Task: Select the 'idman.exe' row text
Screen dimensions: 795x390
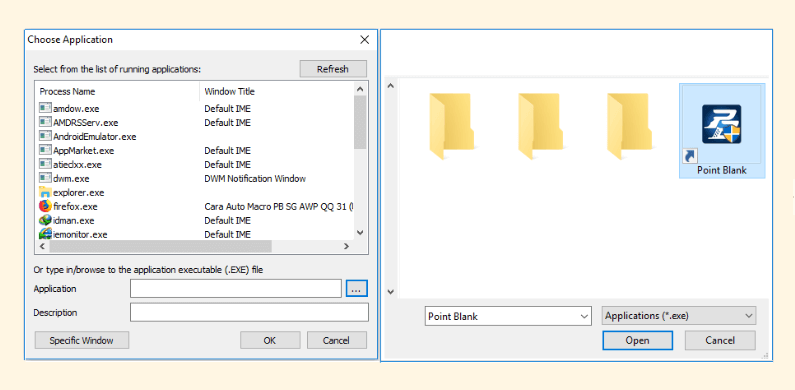Action: [74, 221]
